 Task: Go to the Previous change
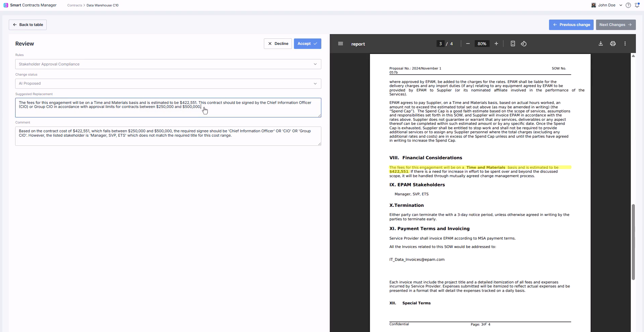coord(571,25)
